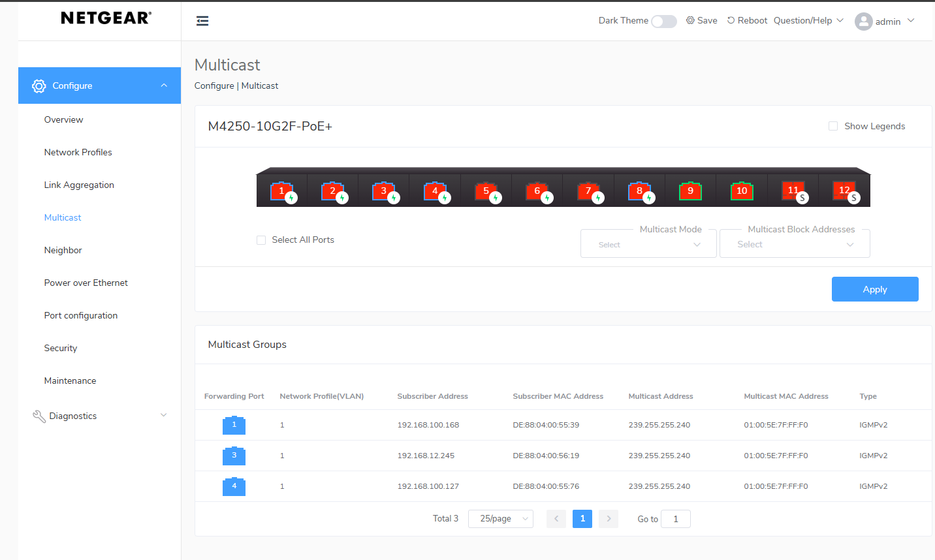
Task: Select port 9 on the switch panel
Action: tap(690, 191)
